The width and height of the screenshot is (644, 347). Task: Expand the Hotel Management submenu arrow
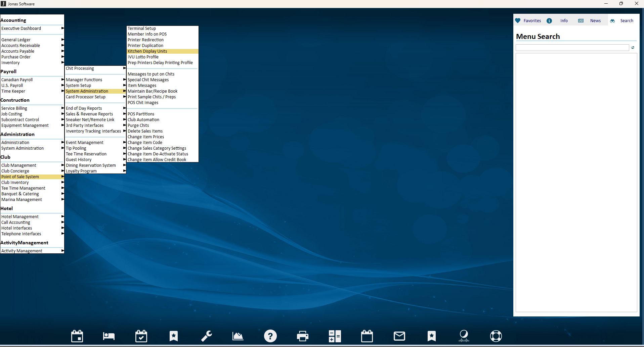(62, 216)
